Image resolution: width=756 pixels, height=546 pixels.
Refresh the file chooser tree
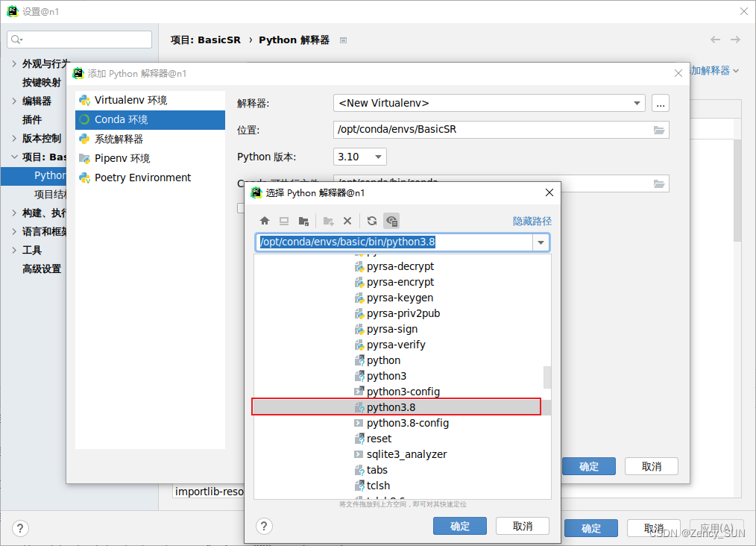point(372,221)
